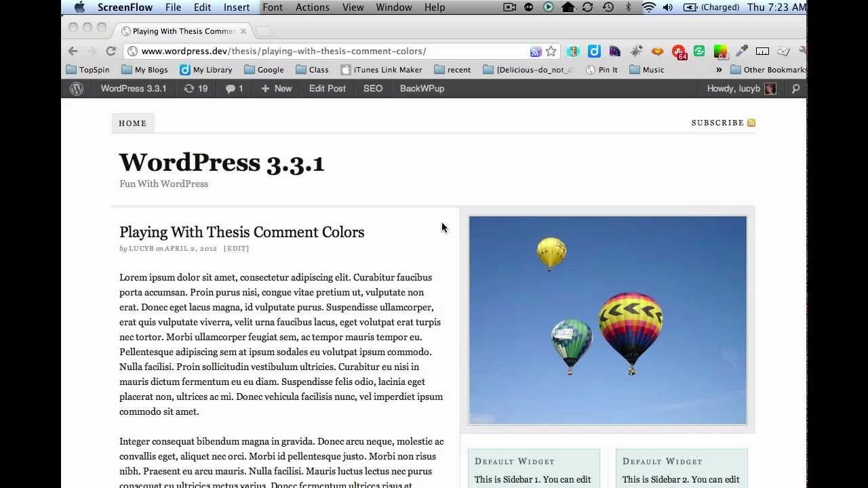868x488 pixels.
Task: Click the eyedropper color picker extension
Action: click(742, 51)
